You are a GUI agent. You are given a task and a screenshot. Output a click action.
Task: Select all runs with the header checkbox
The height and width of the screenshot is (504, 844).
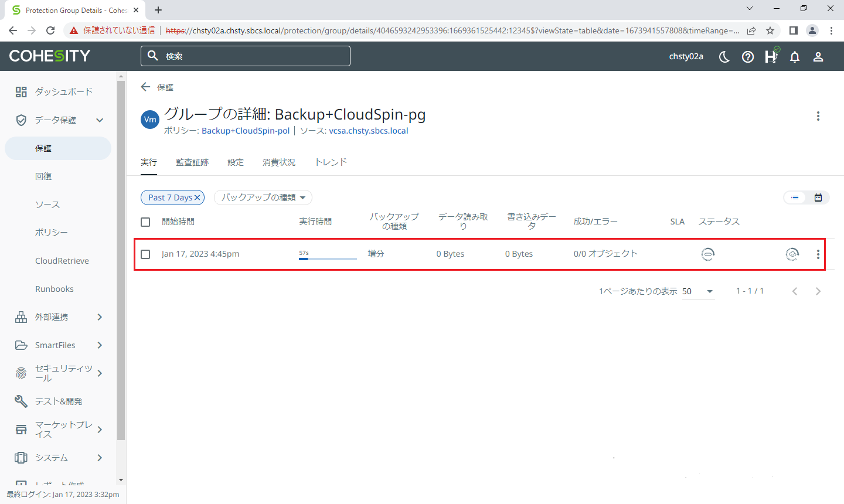[x=145, y=222]
